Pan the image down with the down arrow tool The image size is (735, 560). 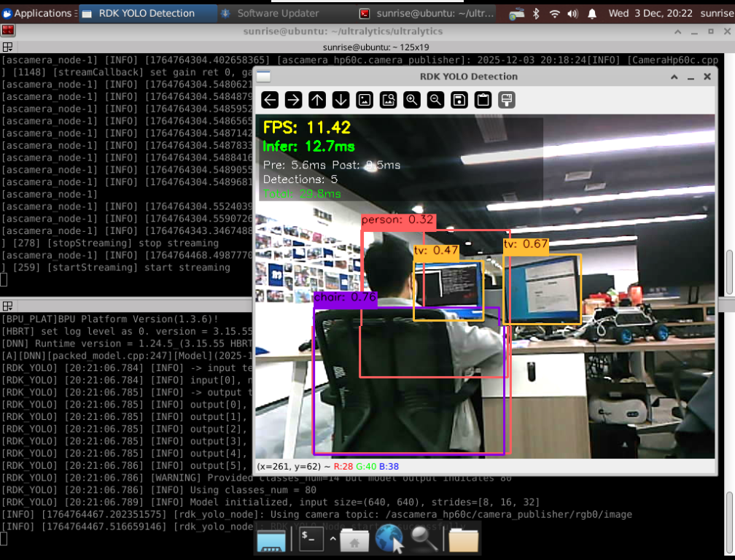tap(341, 100)
